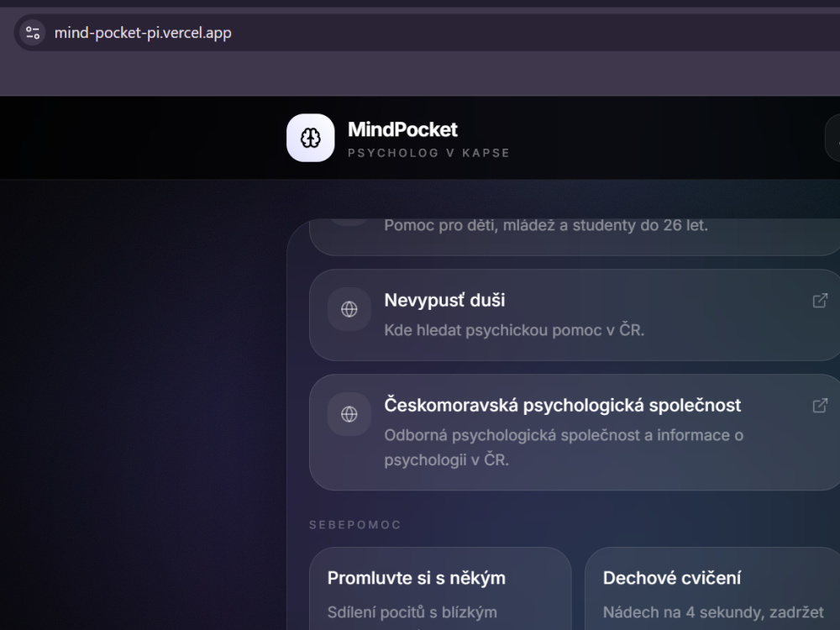
Task: Click 'Odborná psychologická společnost a informace' description
Action: 564,448
